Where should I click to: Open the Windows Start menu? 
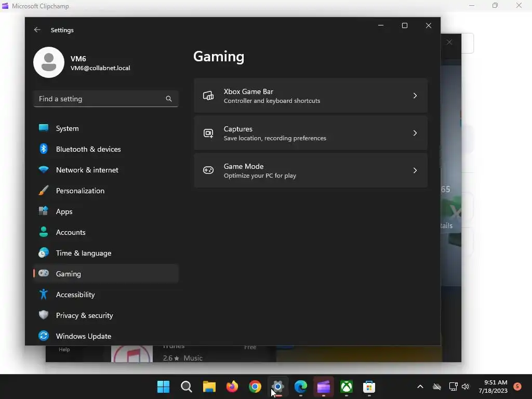(163, 387)
